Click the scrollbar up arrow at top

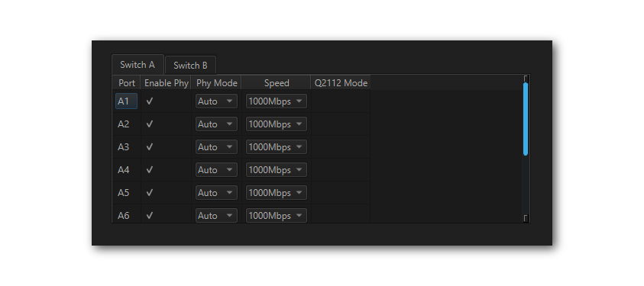pyautogui.click(x=526, y=79)
